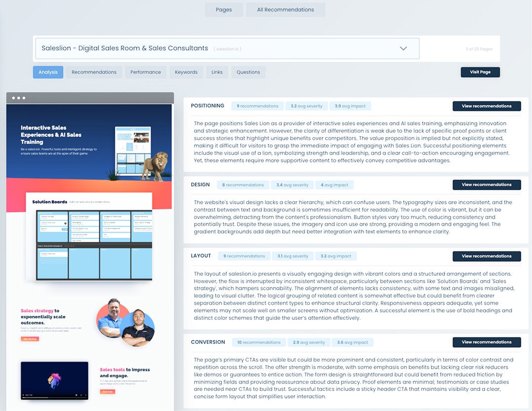Image resolution: width=532 pixels, height=411 pixels.
Task: View recommendations for Design section
Action: 487,184
